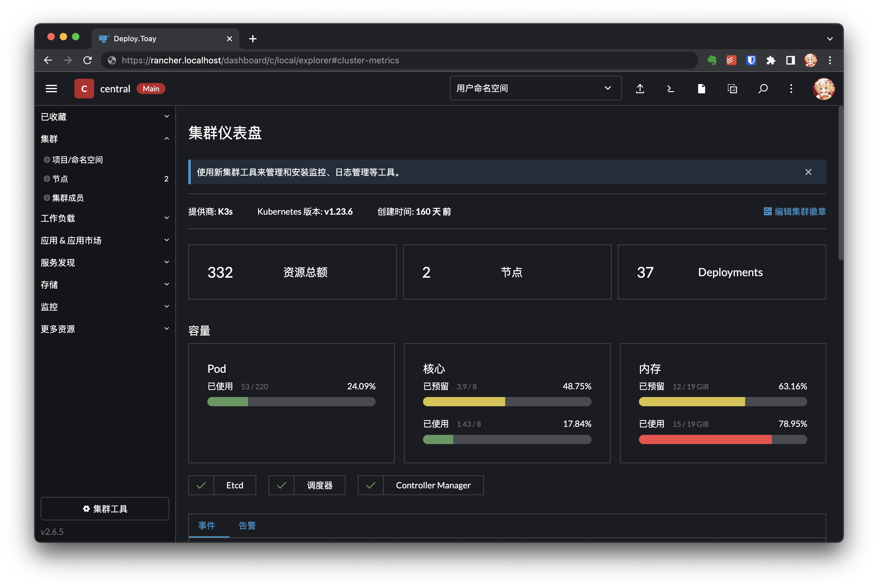Click the Etcd status checkmark

click(x=202, y=485)
